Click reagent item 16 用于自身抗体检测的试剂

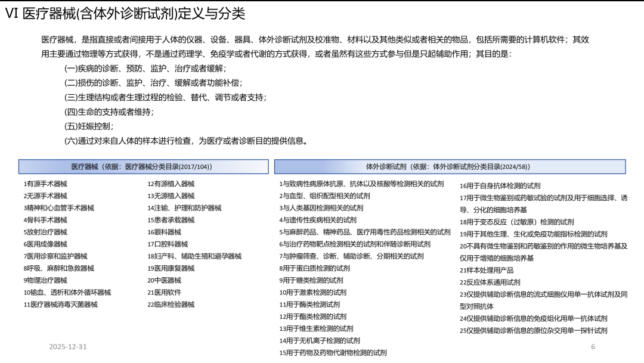pos(500,186)
